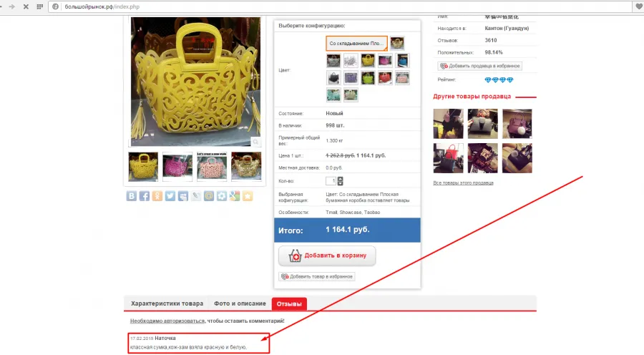The image size is (644, 355).
Task: Select the pink bag color option
Action: point(385,60)
